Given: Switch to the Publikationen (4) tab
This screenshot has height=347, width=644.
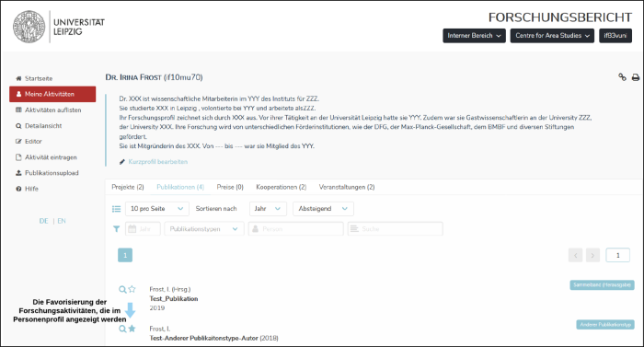Looking at the screenshot, I should click(180, 187).
